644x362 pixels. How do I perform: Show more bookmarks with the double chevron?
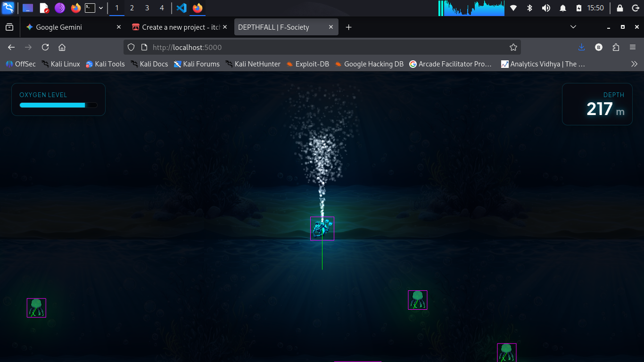(634, 64)
